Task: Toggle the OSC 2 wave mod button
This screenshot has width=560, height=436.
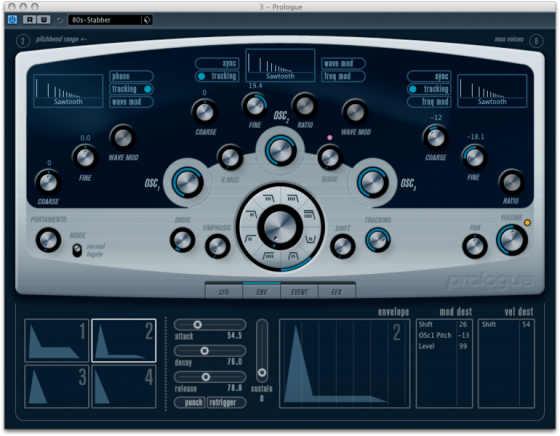Action: [343, 63]
